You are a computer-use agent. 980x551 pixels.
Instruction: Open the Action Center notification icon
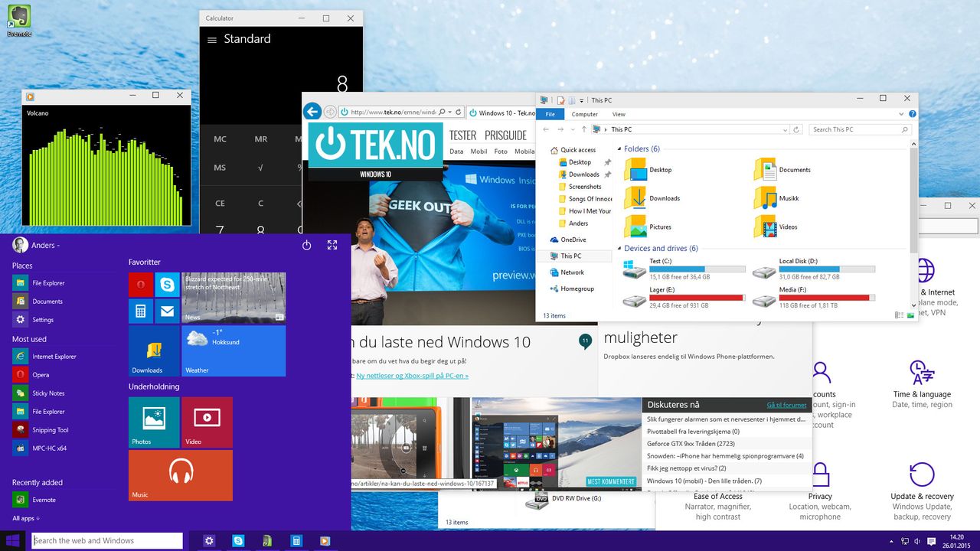click(x=932, y=541)
